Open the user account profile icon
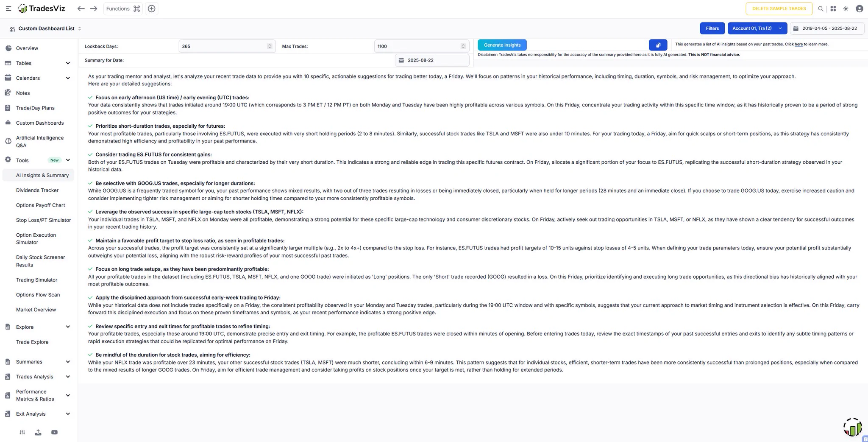This screenshot has height=442, width=868. (860, 8)
